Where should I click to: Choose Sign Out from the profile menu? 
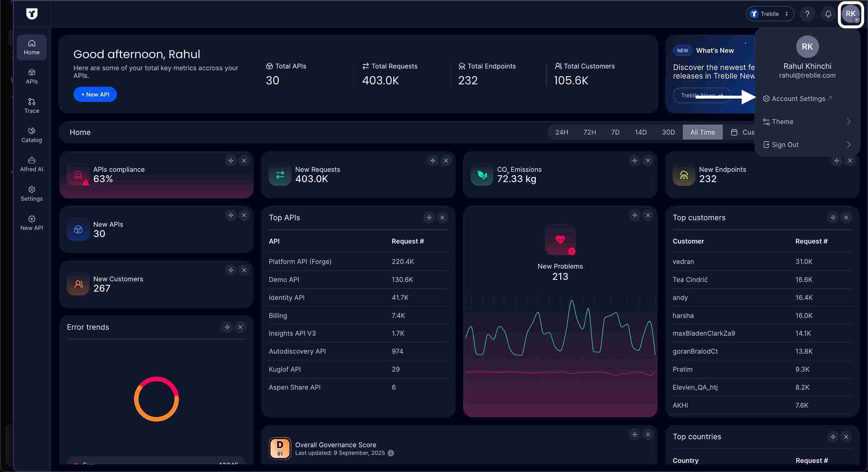click(784, 144)
